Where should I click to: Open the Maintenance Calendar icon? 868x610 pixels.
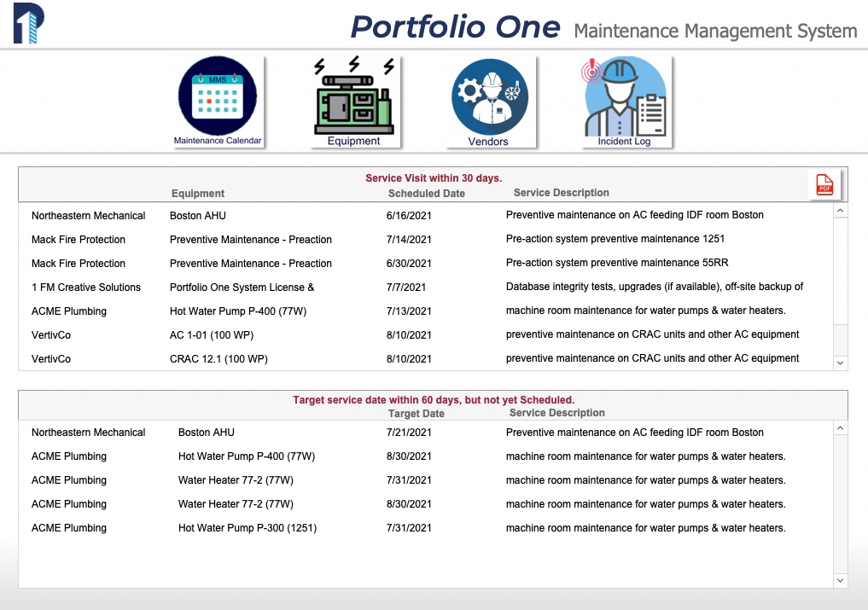[x=218, y=102]
